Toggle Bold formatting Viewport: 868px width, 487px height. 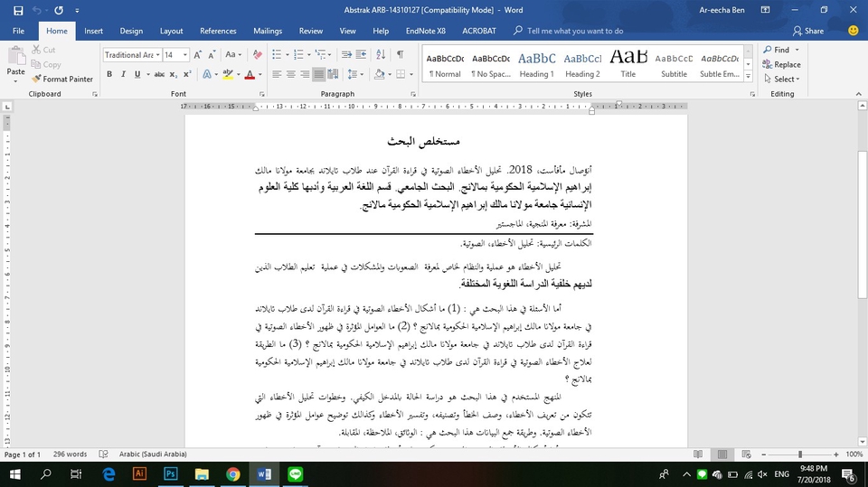tap(109, 74)
